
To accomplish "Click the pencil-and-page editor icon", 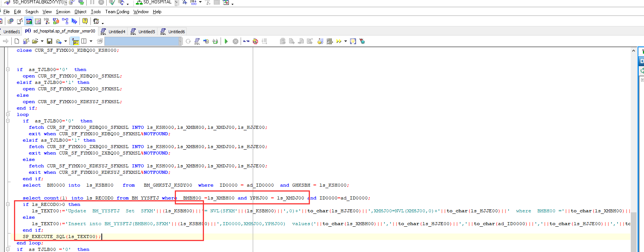I will [20, 21].
